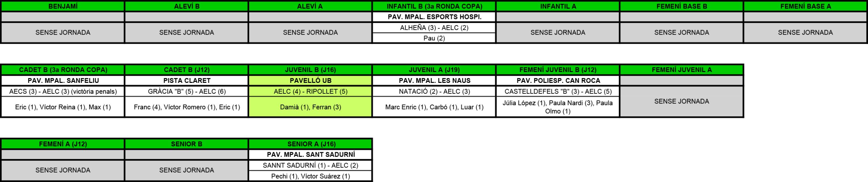Select the Damià (1), Ferran (3) scorers cell

coord(310,107)
